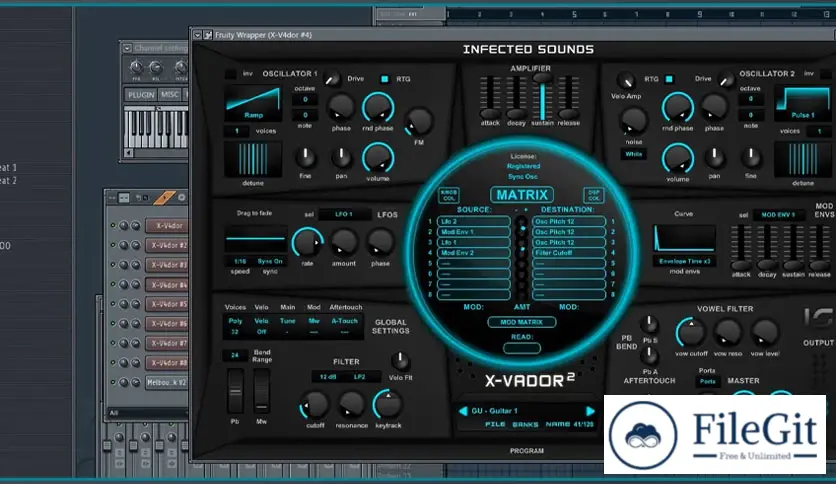Click the Oscillator 1 Ramp waveform display
The image size is (836, 484).
(x=253, y=103)
